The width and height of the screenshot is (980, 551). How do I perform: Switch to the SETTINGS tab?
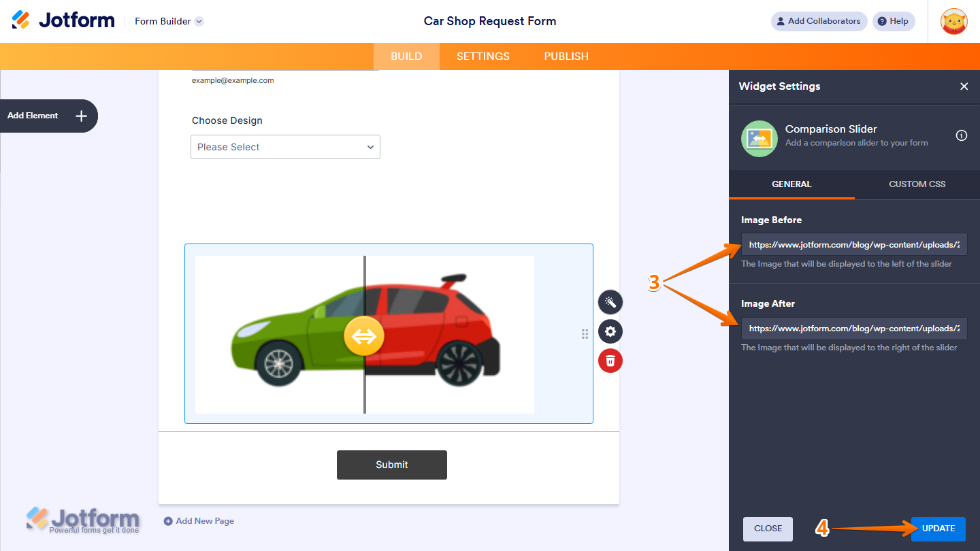pyautogui.click(x=483, y=56)
